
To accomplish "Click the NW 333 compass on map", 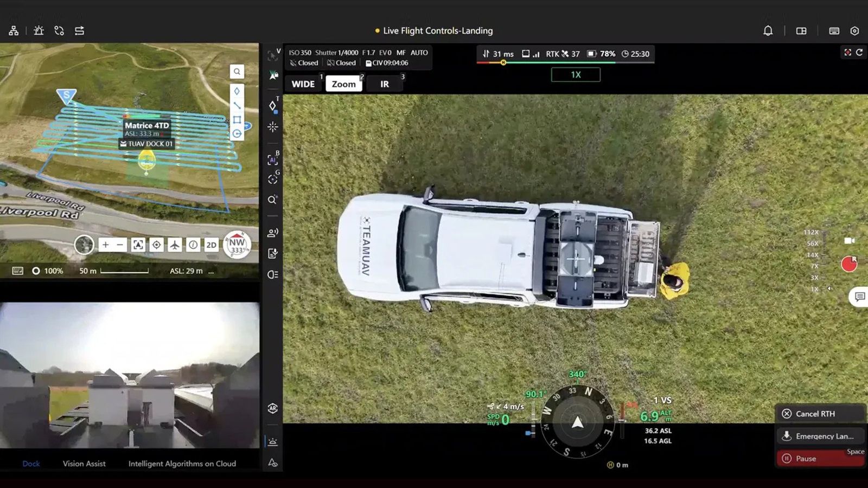I will pos(237,245).
